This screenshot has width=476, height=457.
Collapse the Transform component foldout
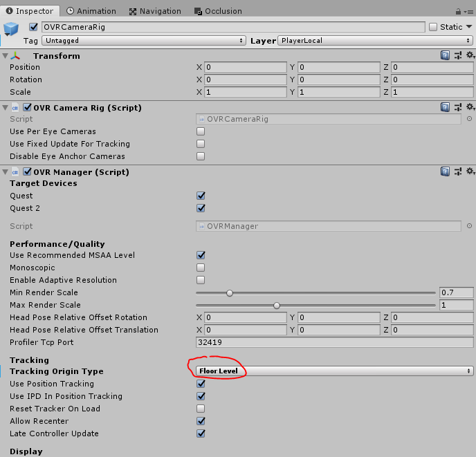[x=5, y=56]
